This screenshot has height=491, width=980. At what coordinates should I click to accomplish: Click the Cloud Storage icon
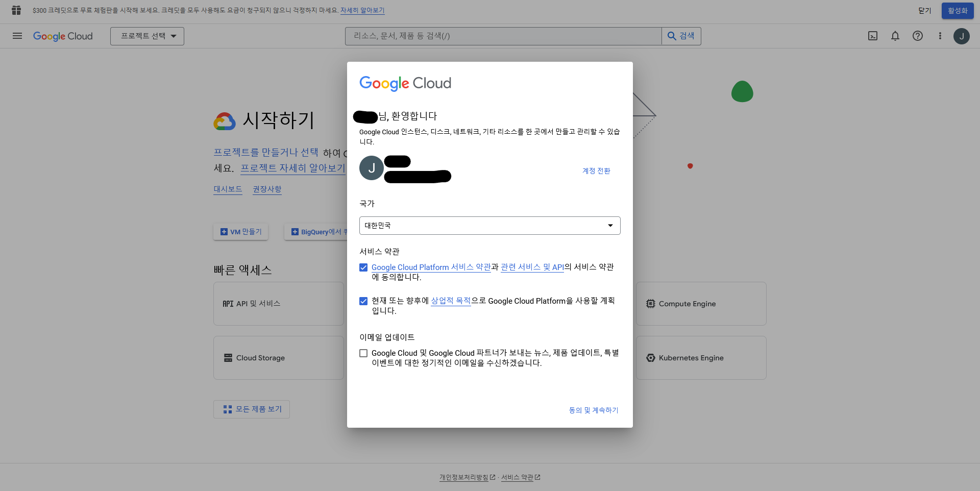[228, 358]
